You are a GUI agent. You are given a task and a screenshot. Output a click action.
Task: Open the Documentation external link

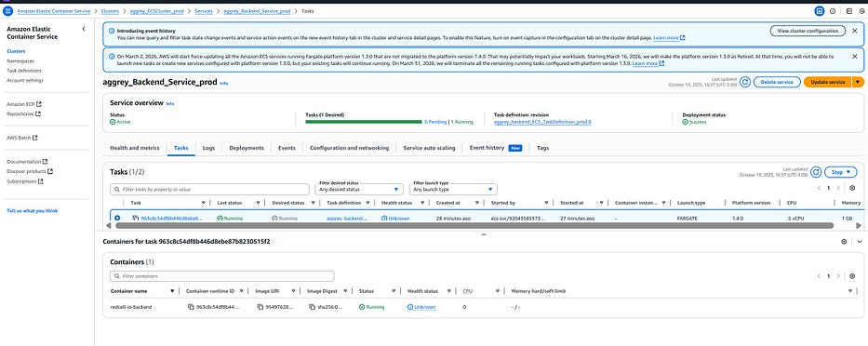(x=27, y=162)
